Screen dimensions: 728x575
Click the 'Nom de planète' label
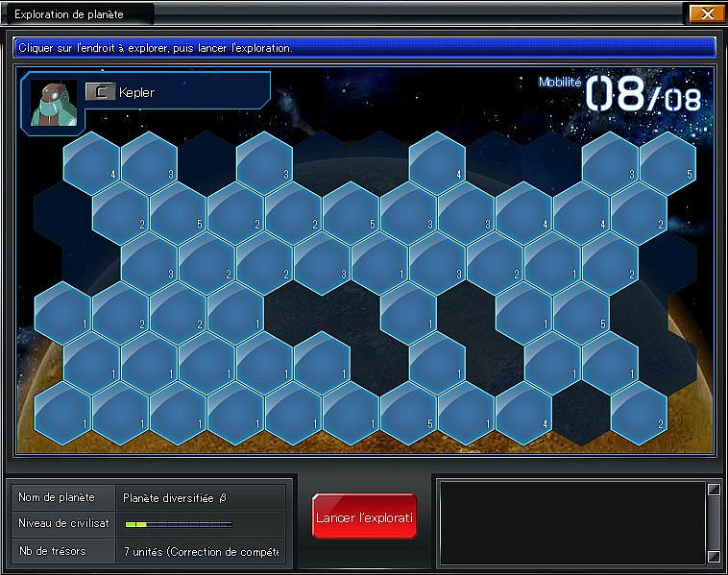(57, 497)
